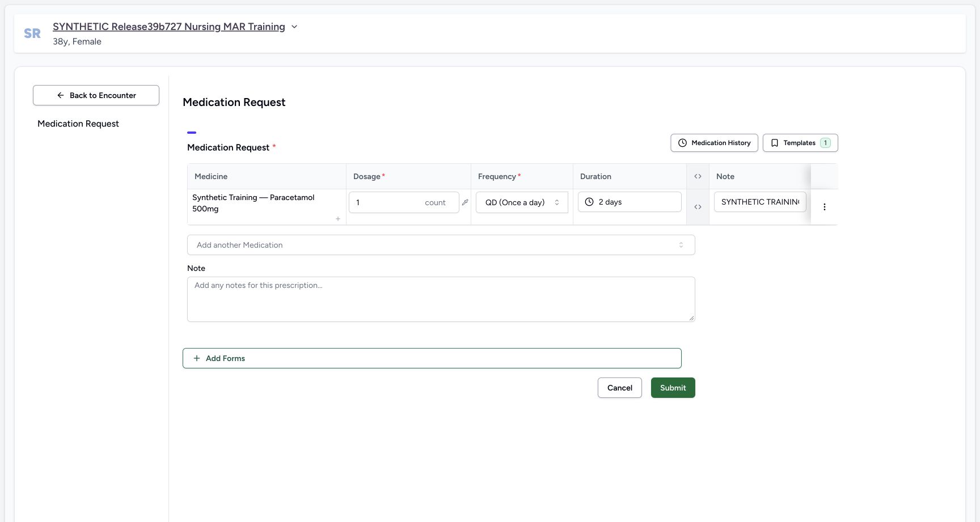Click Add Forms button

[432, 358]
